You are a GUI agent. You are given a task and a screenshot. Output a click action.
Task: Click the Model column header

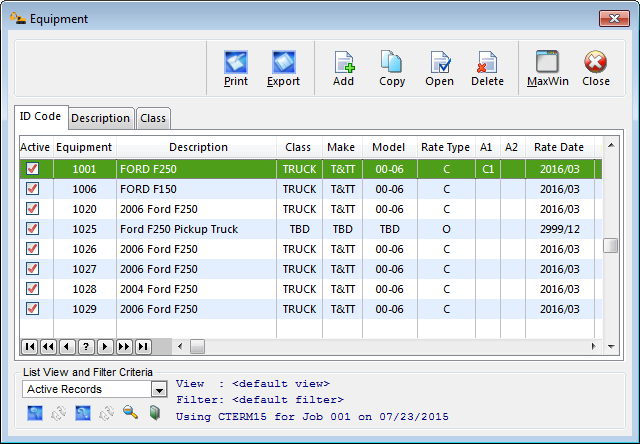click(390, 147)
